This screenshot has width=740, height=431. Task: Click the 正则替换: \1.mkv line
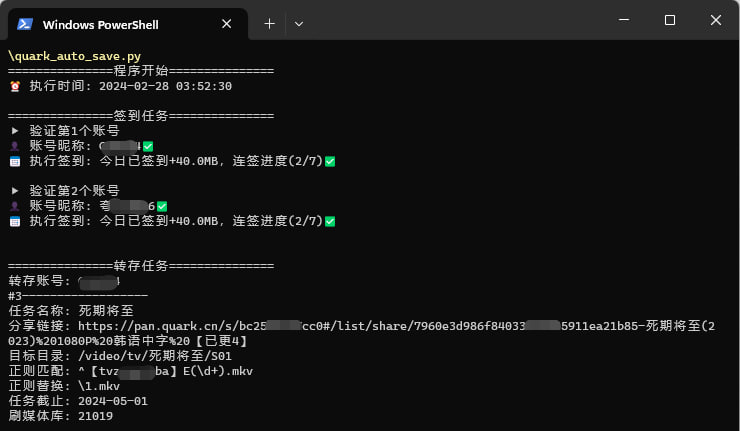[64, 386]
